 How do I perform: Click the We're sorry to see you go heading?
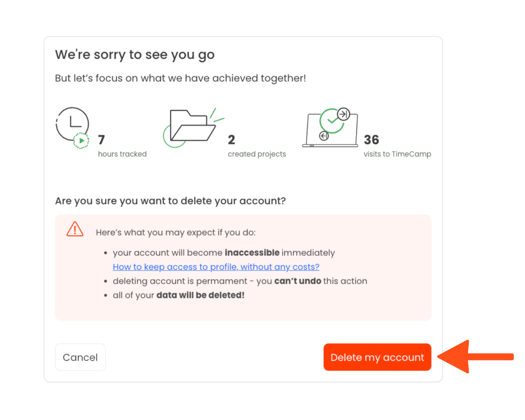coord(135,55)
